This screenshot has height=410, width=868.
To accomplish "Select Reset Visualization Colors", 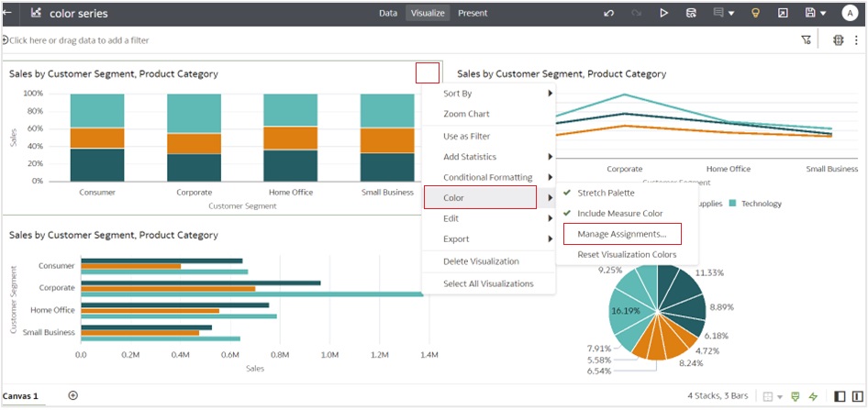I will [627, 254].
